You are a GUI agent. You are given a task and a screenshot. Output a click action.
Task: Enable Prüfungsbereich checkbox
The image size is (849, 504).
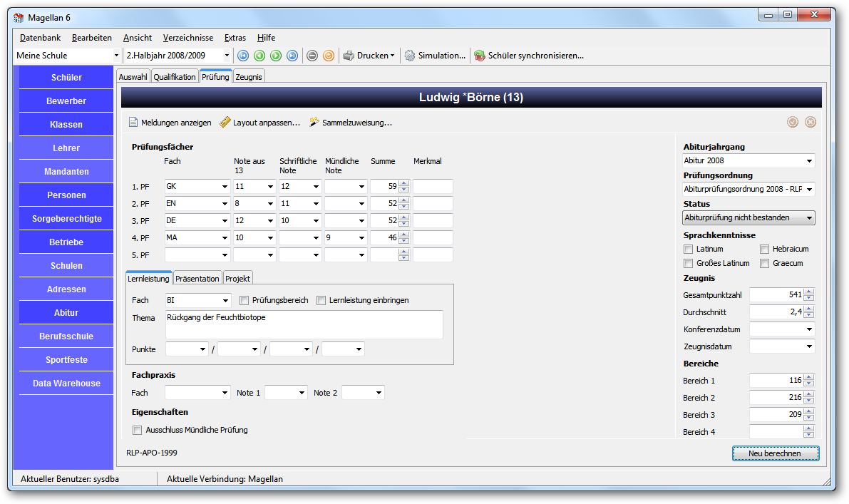(x=245, y=300)
